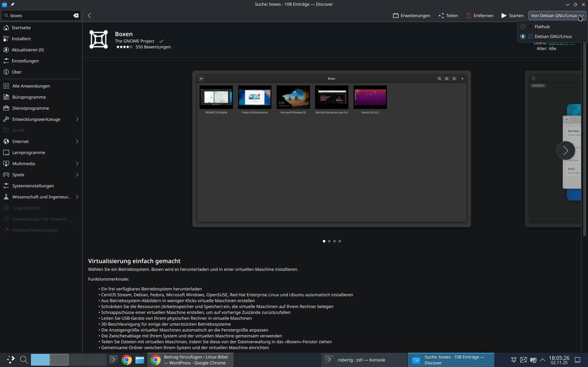Jump to the third screenshot dot
The width and height of the screenshot is (588, 367).
click(x=334, y=241)
